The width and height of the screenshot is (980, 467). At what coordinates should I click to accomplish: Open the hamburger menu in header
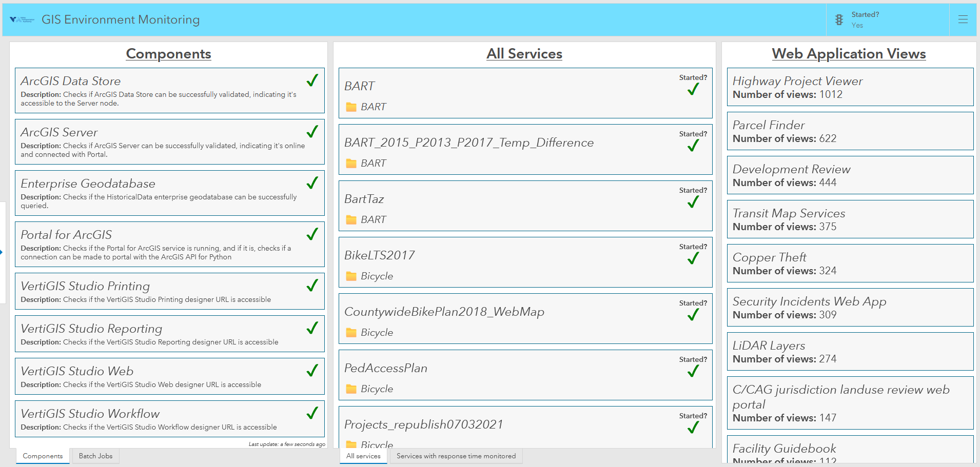963,19
